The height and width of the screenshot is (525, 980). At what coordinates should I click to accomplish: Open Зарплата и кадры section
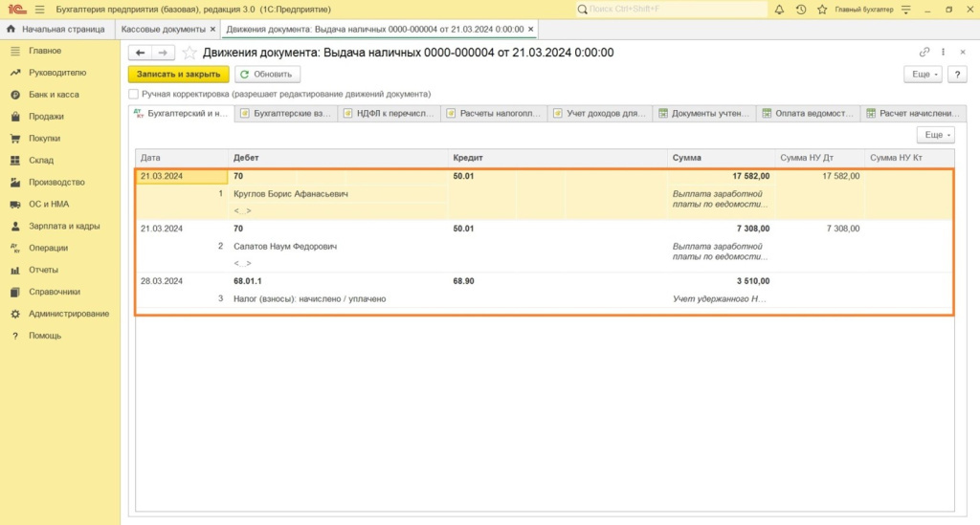pyautogui.click(x=64, y=227)
